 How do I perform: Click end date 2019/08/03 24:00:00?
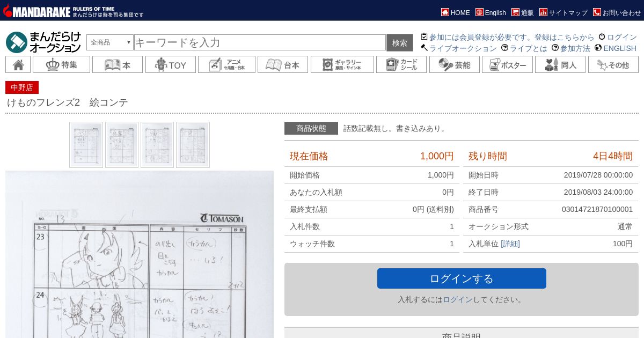[x=598, y=192]
